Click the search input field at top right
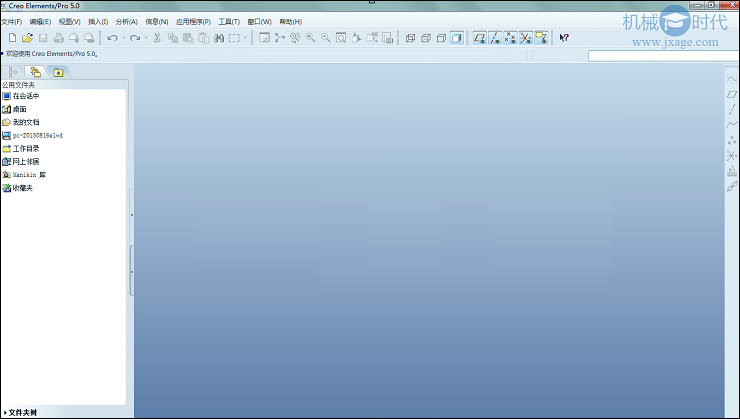Screen dimensions: 740x419 [x=664, y=56]
